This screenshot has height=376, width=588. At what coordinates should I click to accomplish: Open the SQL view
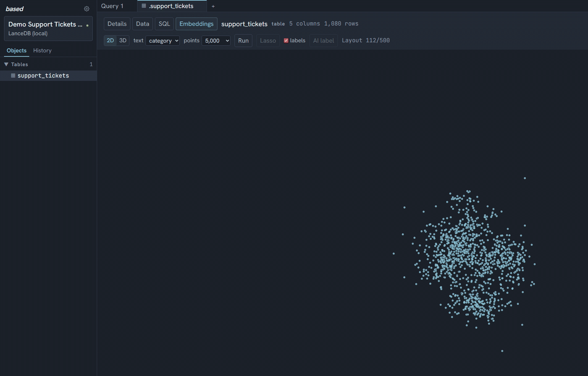[164, 24]
